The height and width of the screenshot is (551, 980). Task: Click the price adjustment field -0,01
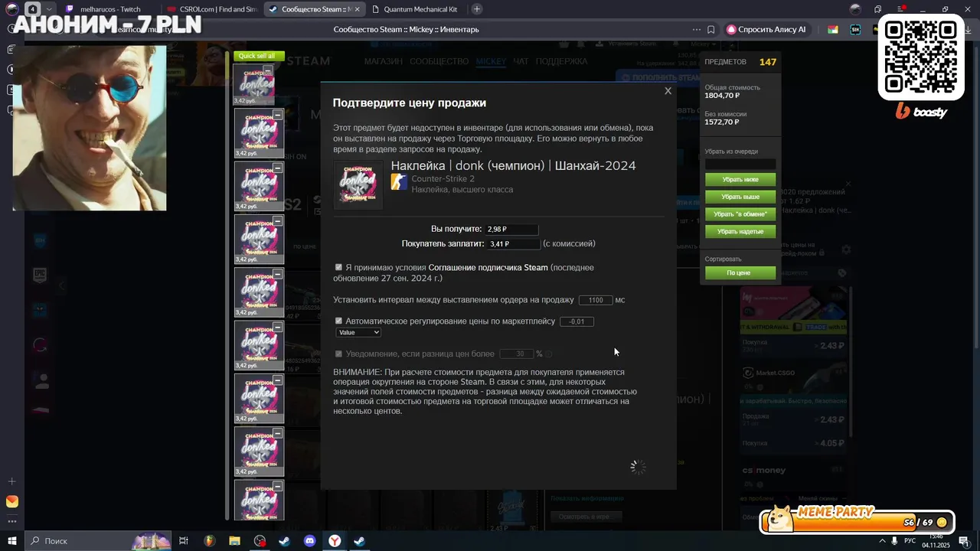tap(577, 321)
